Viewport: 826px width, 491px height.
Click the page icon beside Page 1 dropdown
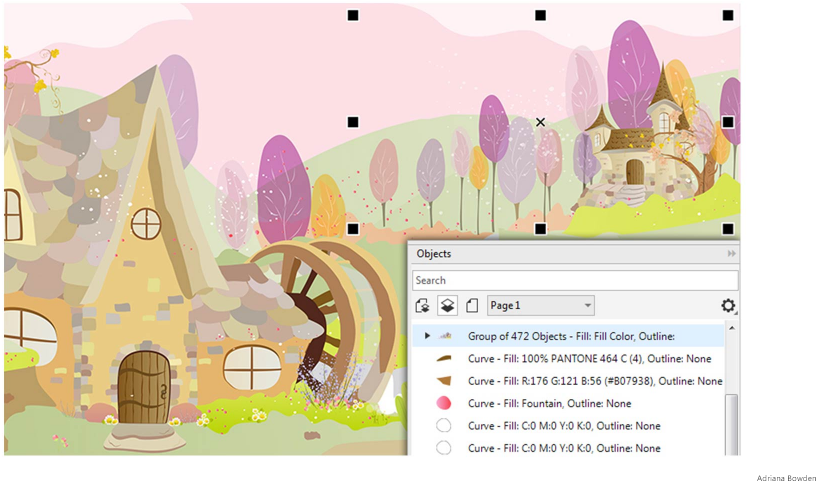pyautogui.click(x=472, y=306)
